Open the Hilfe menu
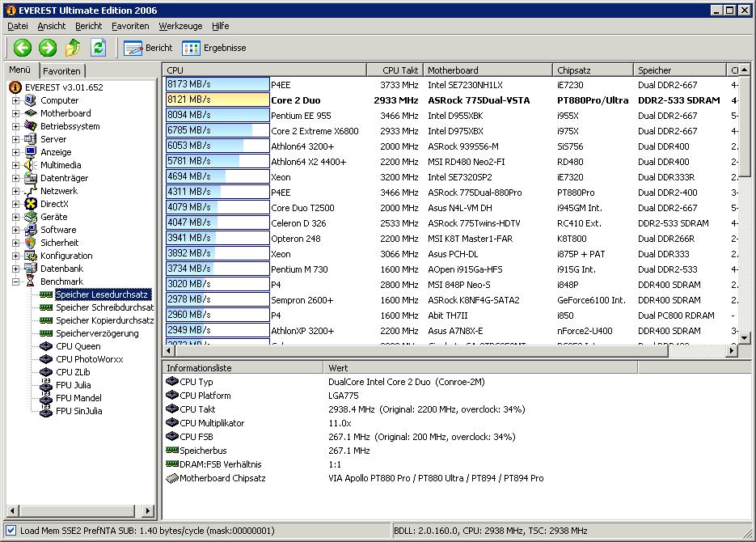 pyautogui.click(x=221, y=26)
